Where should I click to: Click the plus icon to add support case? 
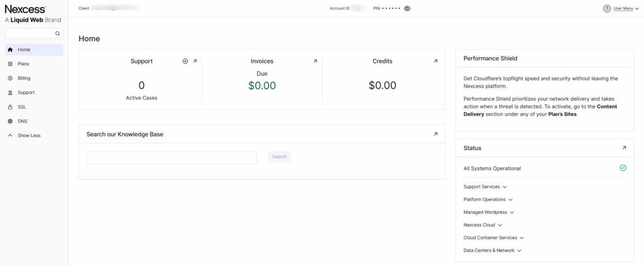pyautogui.click(x=185, y=61)
